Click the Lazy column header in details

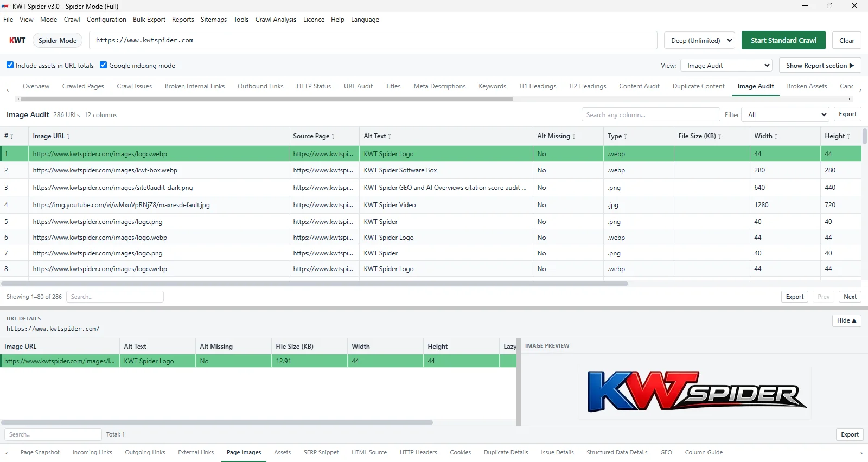[509, 347]
